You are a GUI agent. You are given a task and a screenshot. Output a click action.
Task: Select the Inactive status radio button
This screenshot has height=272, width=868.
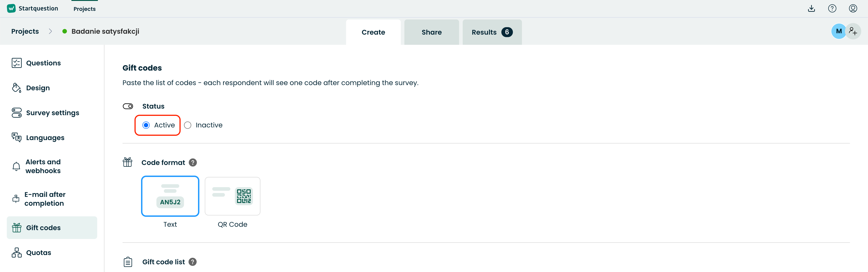[x=188, y=125]
